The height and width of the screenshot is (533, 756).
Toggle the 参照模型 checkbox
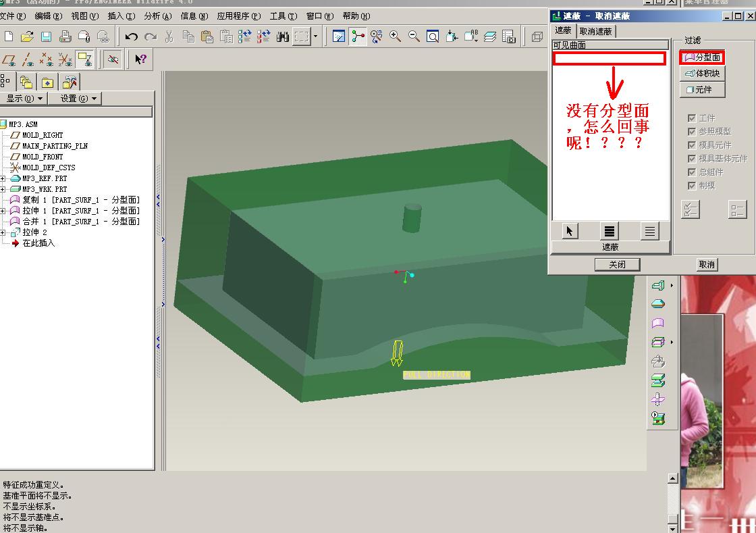pyautogui.click(x=692, y=132)
